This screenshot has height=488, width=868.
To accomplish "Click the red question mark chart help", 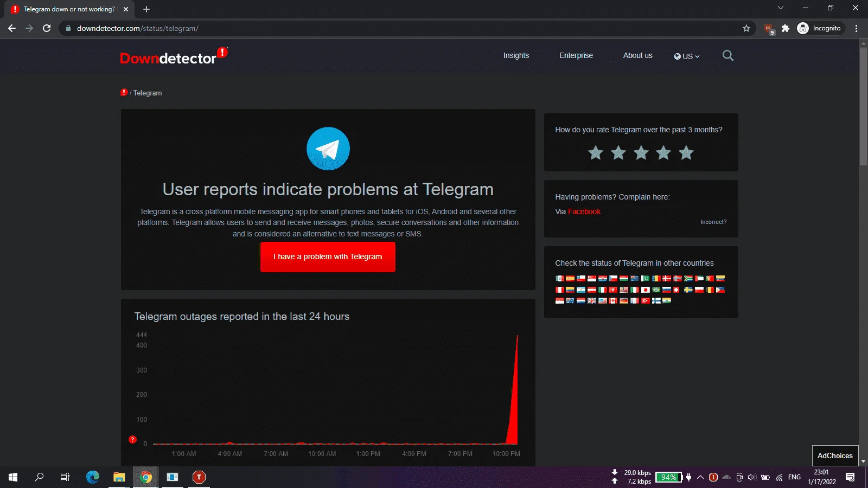I will (132, 439).
